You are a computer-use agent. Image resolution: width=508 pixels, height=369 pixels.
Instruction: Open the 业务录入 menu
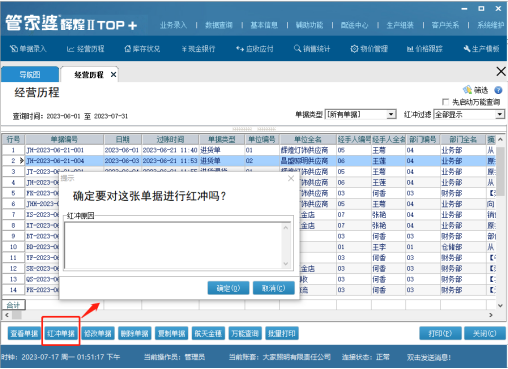click(x=173, y=25)
